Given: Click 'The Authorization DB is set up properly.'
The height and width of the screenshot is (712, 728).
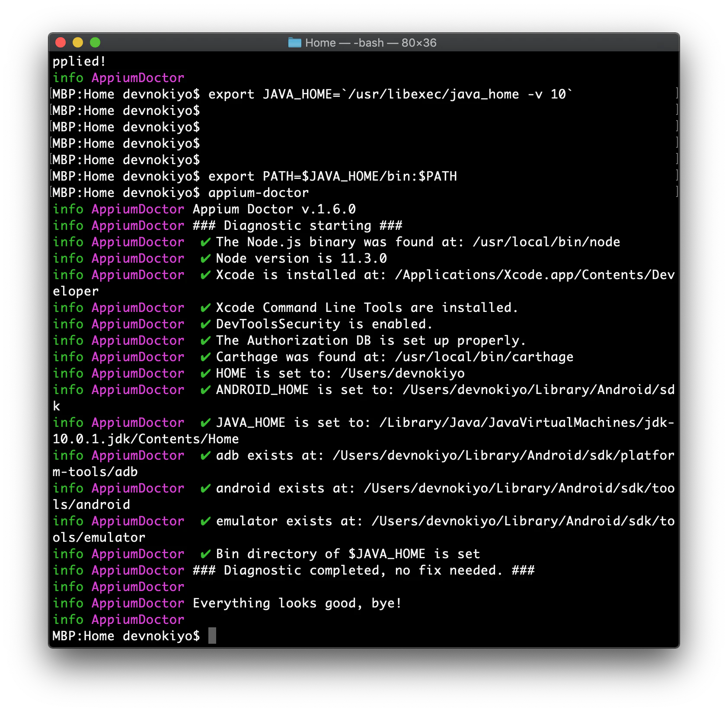Looking at the screenshot, I should [370, 340].
